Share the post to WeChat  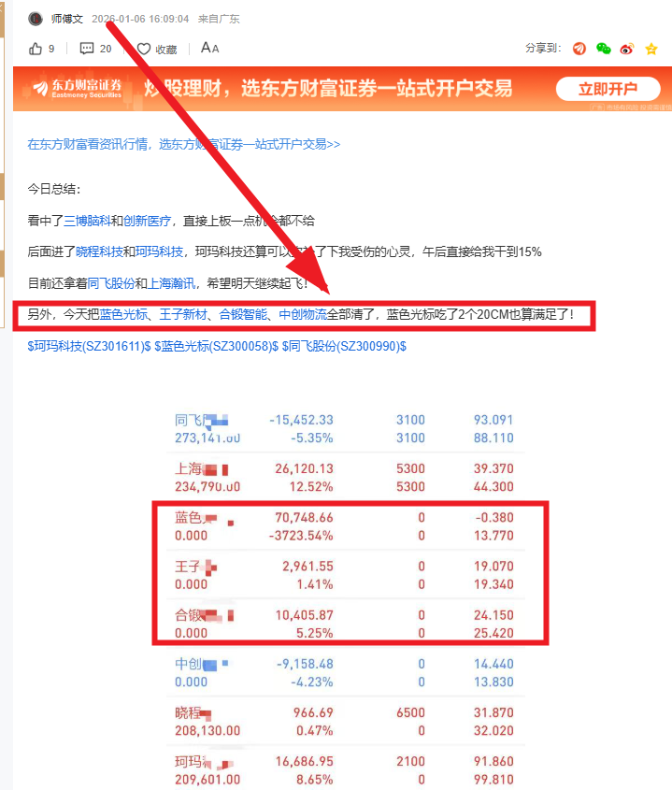(x=603, y=49)
